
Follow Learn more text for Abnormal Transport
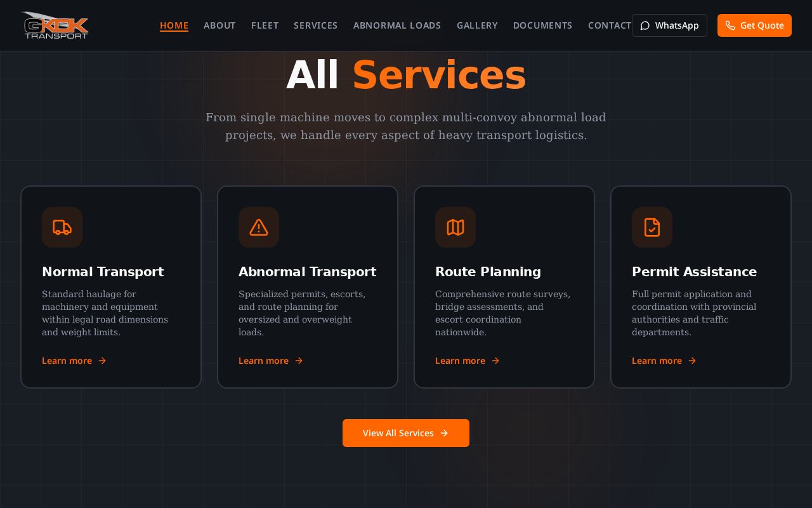click(263, 361)
